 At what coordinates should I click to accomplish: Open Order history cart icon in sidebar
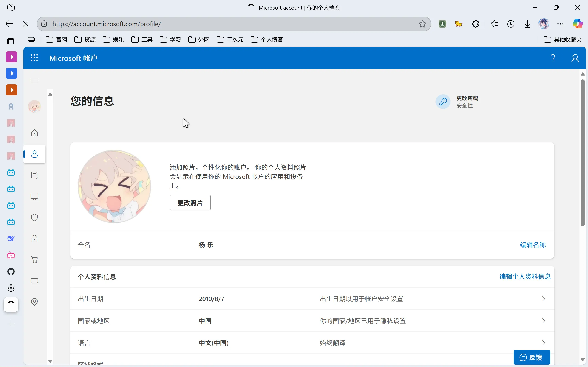(x=34, y=260)
